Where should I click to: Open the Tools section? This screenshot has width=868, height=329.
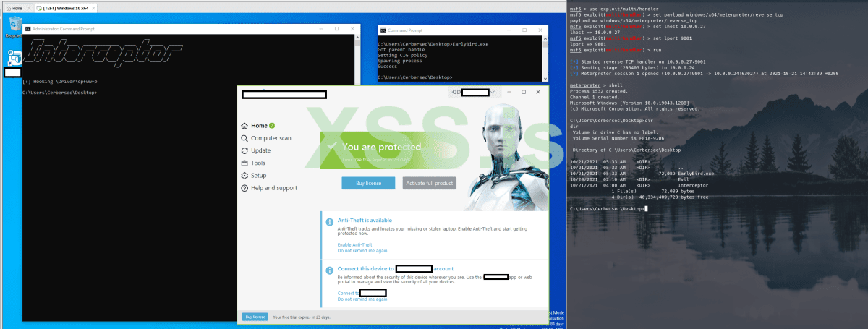point(253,163)
